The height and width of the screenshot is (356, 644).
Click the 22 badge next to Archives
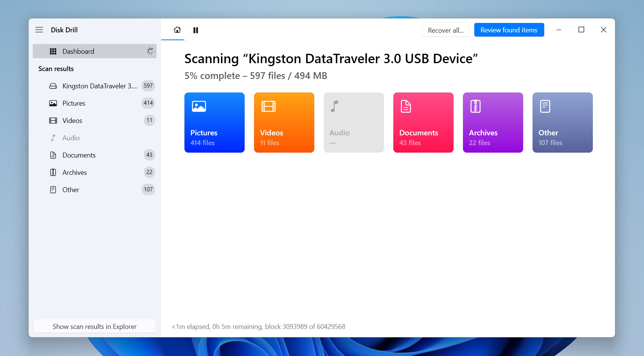click(x=149, y=172)
